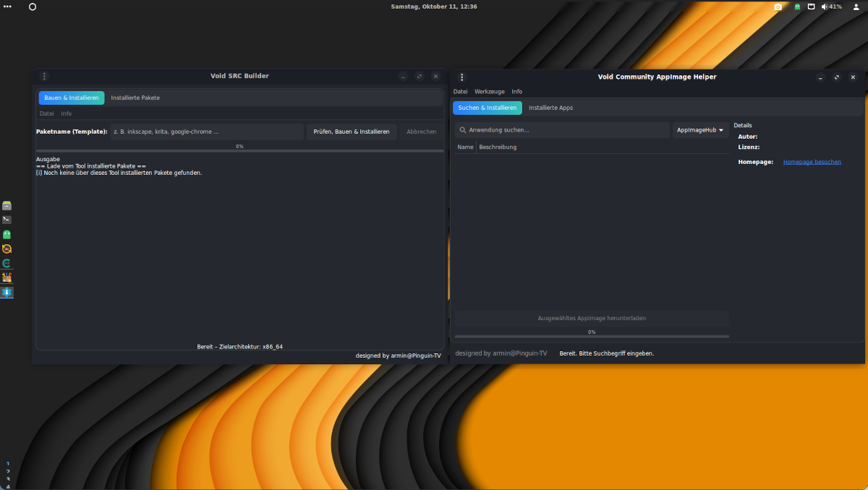Click the green ghost dock icon
This screenshot has height=490, width=868.
coord(7,234)
